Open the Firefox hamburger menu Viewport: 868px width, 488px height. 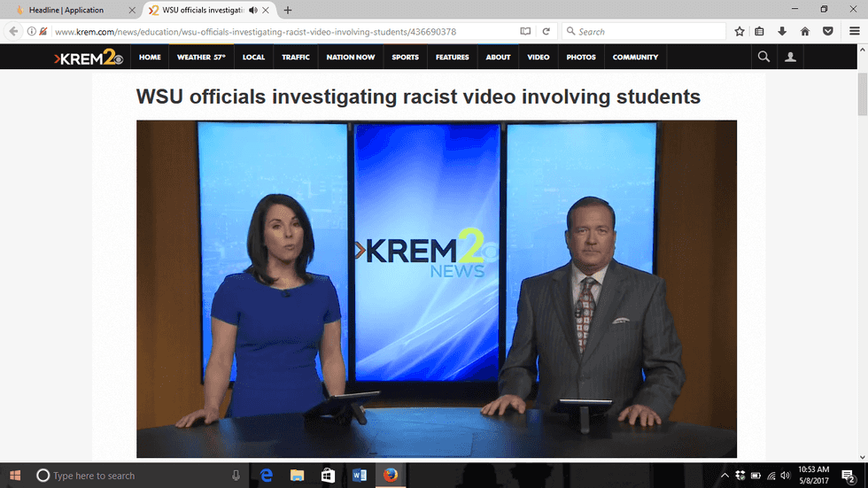click(854, 32)
